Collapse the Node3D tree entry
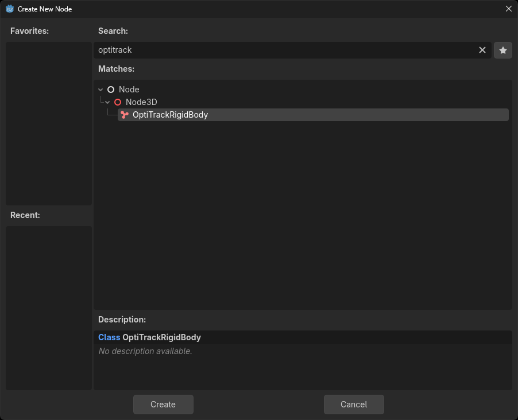This screenshot has height=420, width=518. click(x=108, y=102)
